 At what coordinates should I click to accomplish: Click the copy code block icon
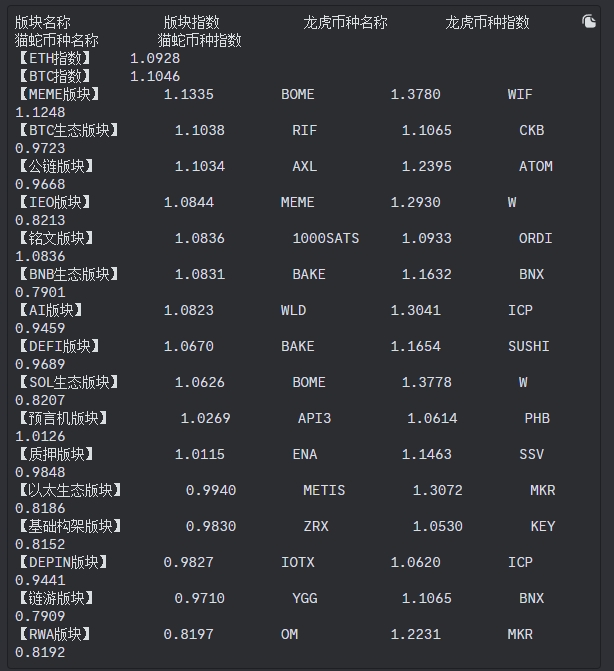tap(589, 22)
